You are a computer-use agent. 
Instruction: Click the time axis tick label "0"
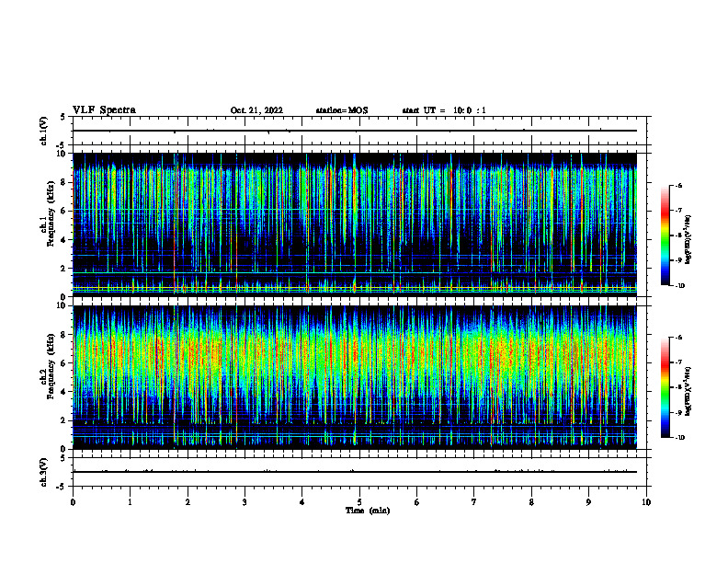pyautogui.click(x=73, y=502)
